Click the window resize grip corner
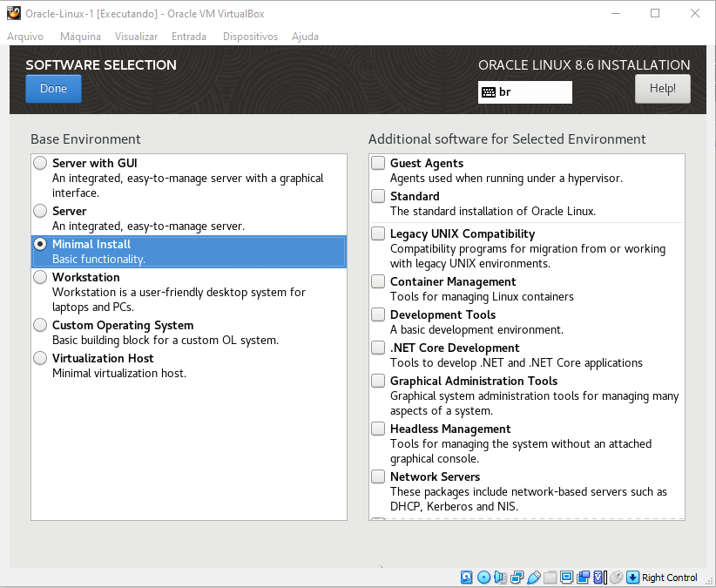Image resolution: width=716 pixels, height=588 pixels. [709, 581]
